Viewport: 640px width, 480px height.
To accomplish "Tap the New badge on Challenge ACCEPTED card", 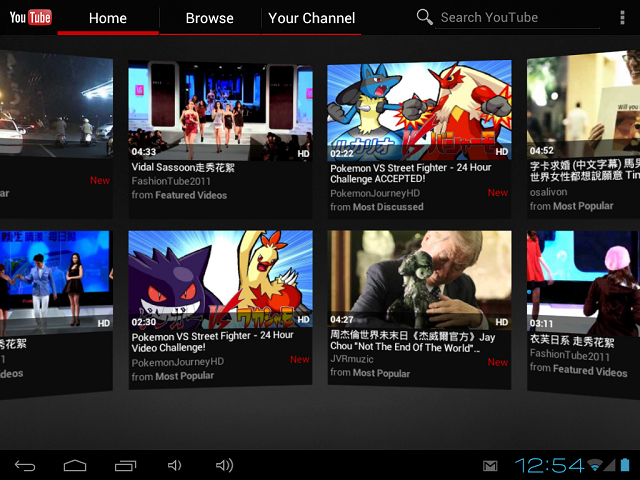I will (x=498, y=193).
